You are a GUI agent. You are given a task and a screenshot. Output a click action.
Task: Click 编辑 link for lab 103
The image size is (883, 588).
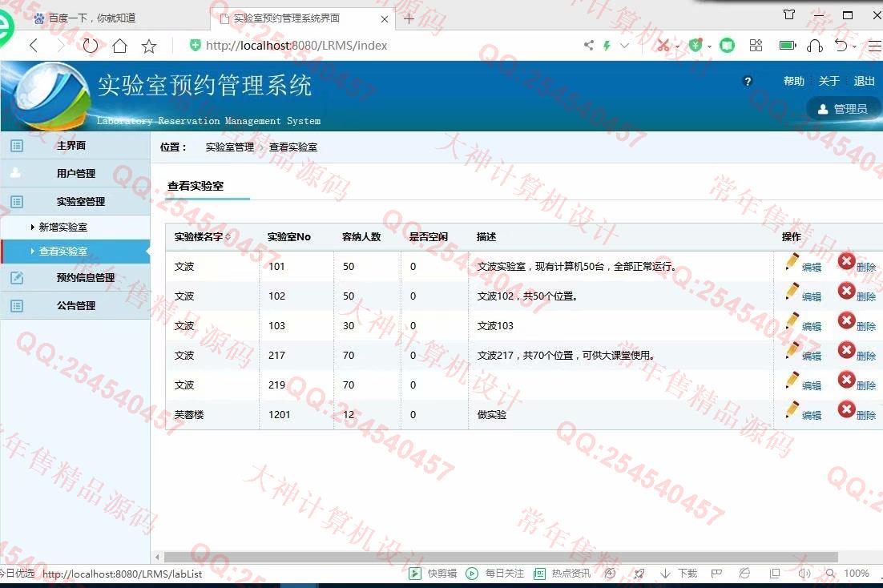pyautogui.click(x=812, y=327)
